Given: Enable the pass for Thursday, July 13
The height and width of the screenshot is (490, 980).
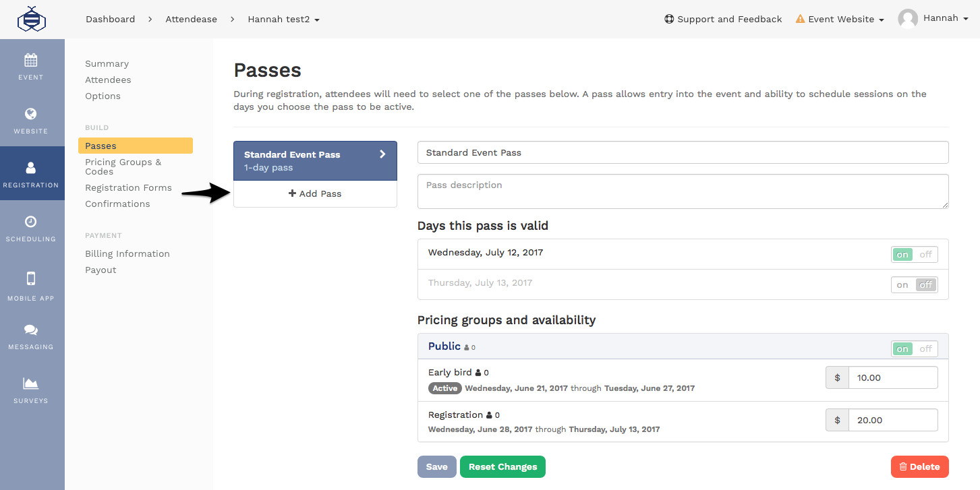Looking at the screenshot, I should tap(902, 284).
